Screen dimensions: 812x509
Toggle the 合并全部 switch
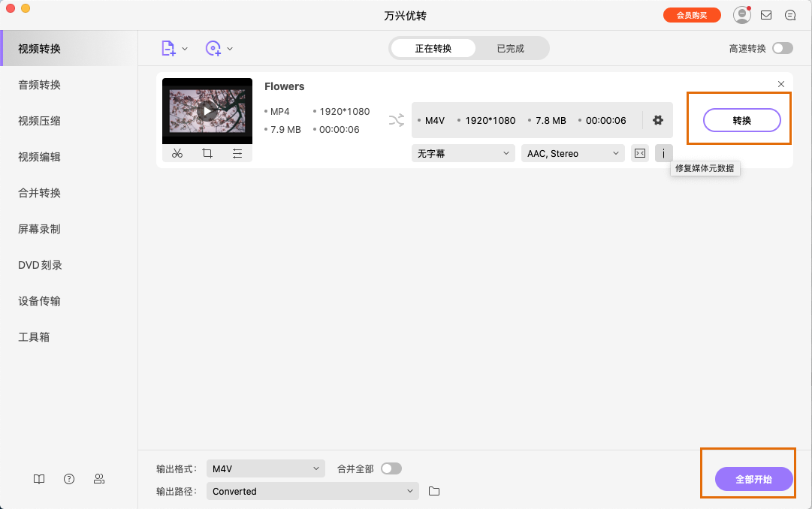[390, 467]
